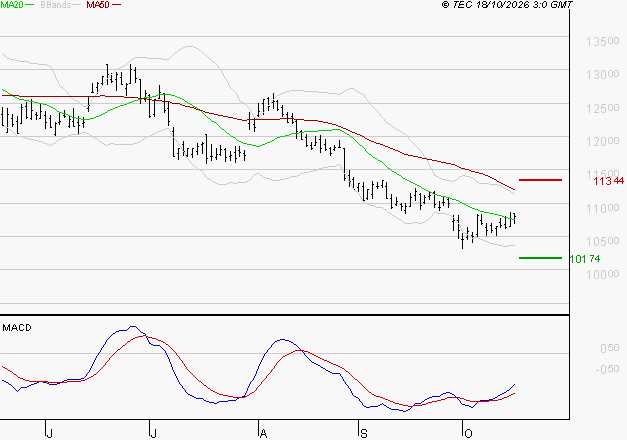Click the 13000 price axis label
Viewport: 627px width, 440px height.
603,74
